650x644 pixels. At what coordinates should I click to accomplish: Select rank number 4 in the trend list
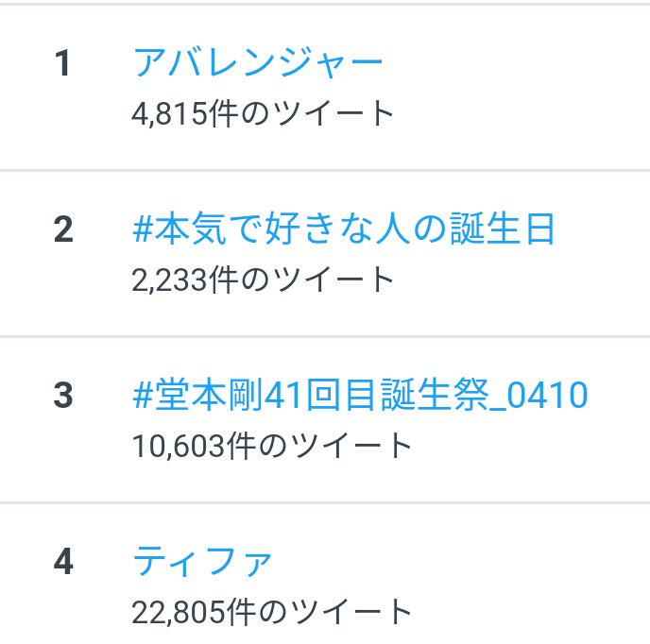tap(63, 562)
